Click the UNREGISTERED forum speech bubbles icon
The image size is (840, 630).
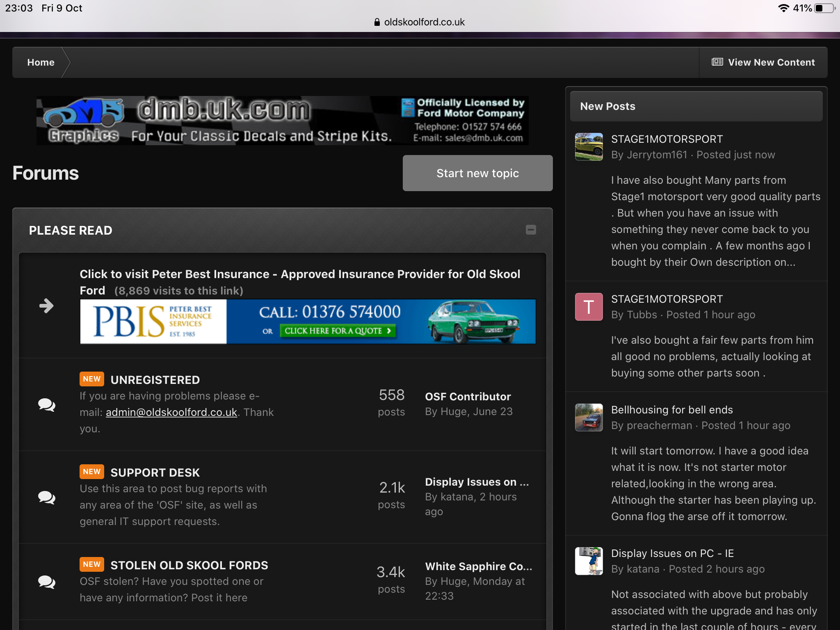pyautogui.click(x=47, y=404)
